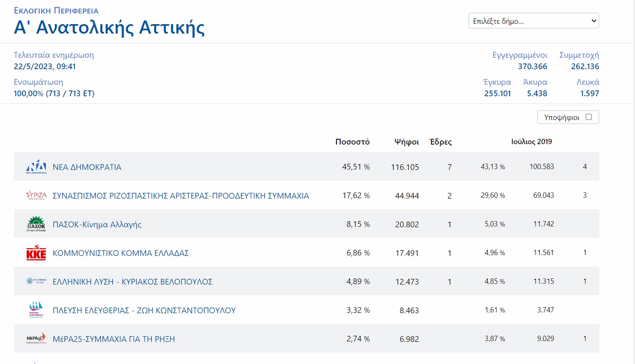Viewport: 635px width, 364px height.
Task: Click the 1,61 % 2019 percentage
Action: (495, 310)
